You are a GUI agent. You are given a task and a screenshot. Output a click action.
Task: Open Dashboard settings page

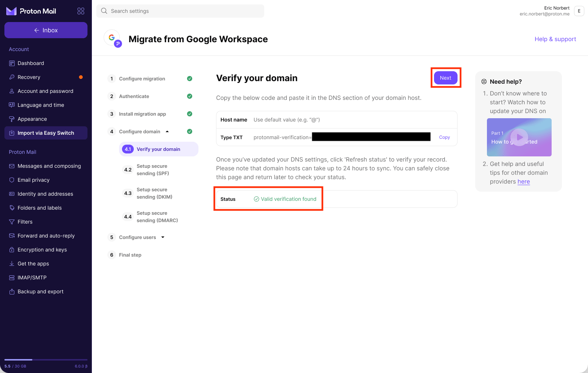point(46,63)
